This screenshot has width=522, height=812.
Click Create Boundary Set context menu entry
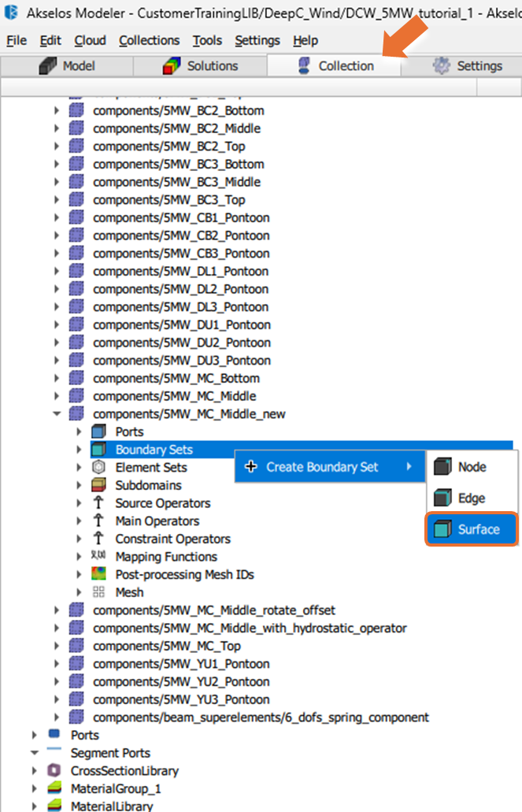[330, 466]
